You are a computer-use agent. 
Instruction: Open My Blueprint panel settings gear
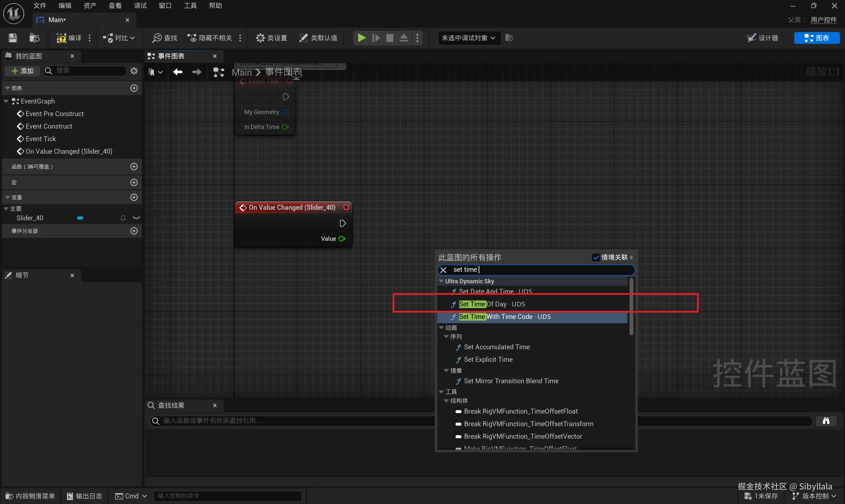pyautogui.click(x=134, y=71)
